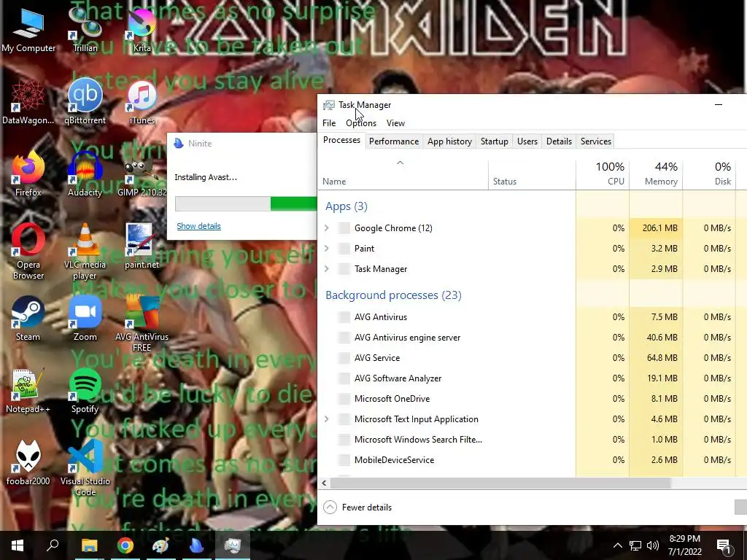Click the Status column header

532,175
